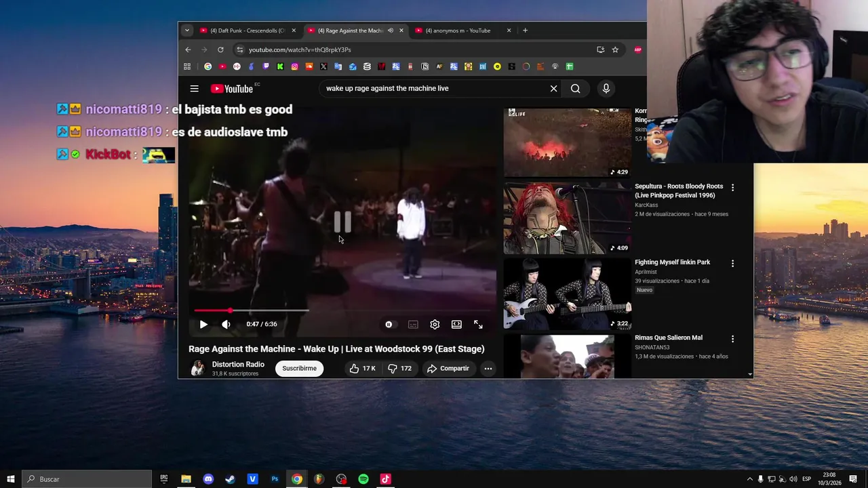868x488 pixels.
Task: Open the Instagram bookmark
Action: (x=294, y=66)
